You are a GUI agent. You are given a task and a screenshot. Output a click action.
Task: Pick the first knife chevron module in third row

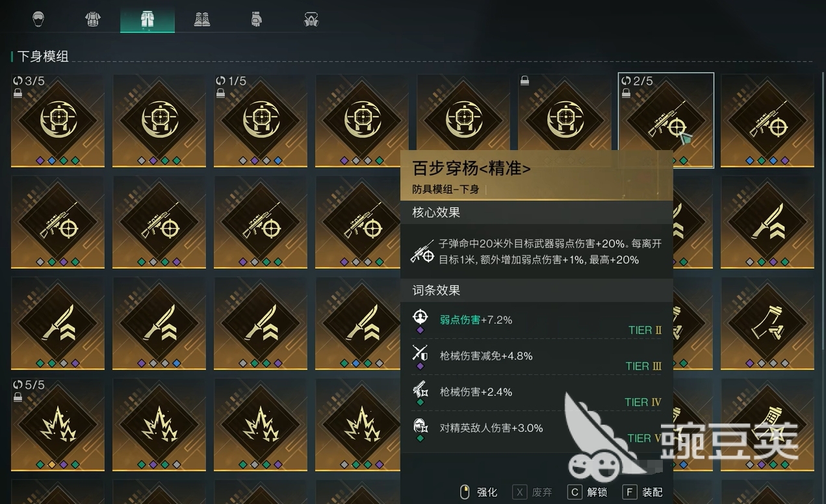click(58, 323)
